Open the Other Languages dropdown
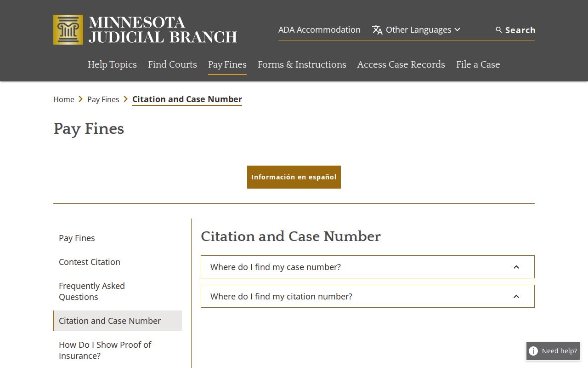The width and height of the screenshot is (588, 368). pyautogui.click(x=416, y=30)
